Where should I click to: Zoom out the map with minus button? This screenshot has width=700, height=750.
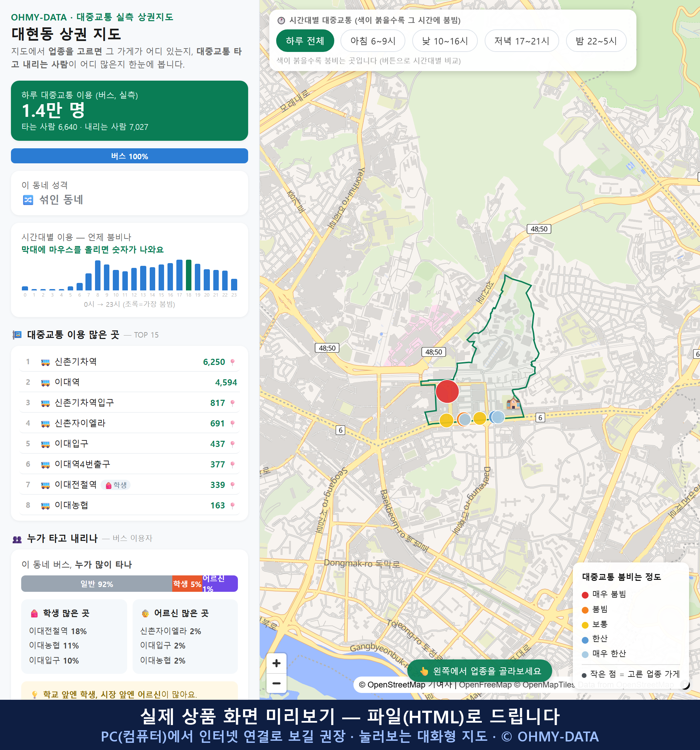(x=276, y=683)
